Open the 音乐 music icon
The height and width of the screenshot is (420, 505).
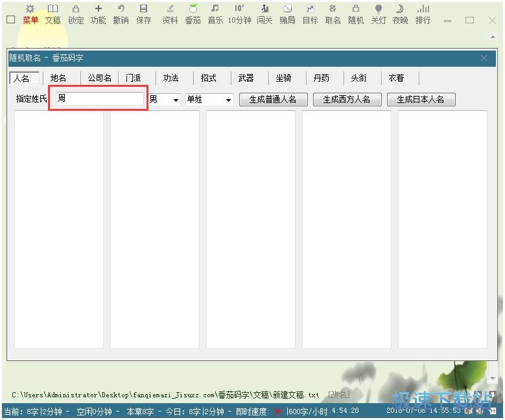(x=215, y=14)
